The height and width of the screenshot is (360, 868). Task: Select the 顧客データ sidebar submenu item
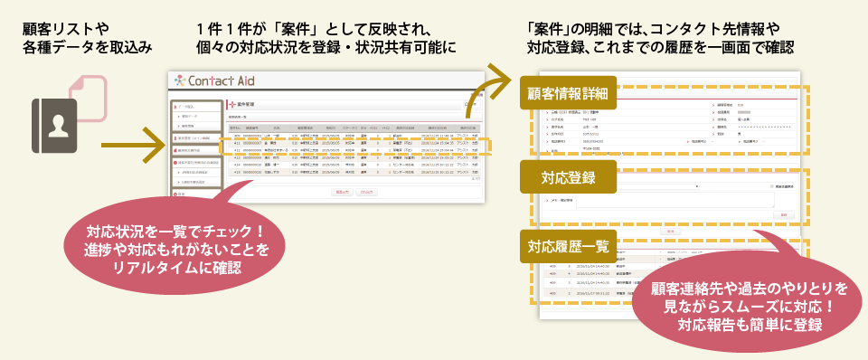pyautogui.click(x=196, y=116)
